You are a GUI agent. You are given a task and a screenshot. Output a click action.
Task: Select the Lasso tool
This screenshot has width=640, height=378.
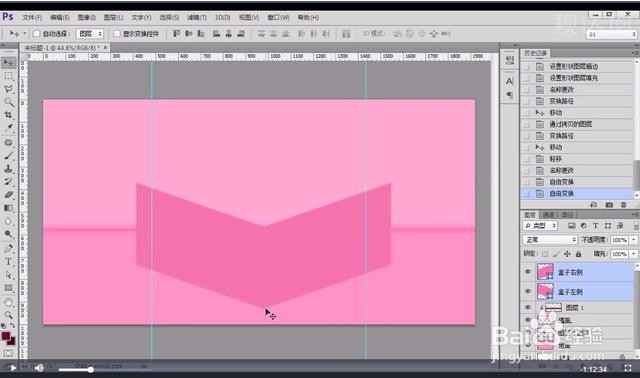pyautogui.click(x=8, y=89)
